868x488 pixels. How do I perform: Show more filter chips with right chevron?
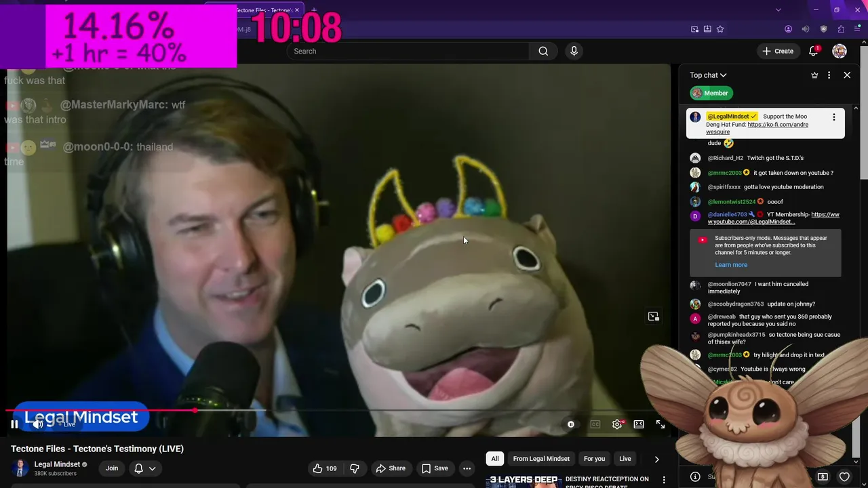(656, 459)
